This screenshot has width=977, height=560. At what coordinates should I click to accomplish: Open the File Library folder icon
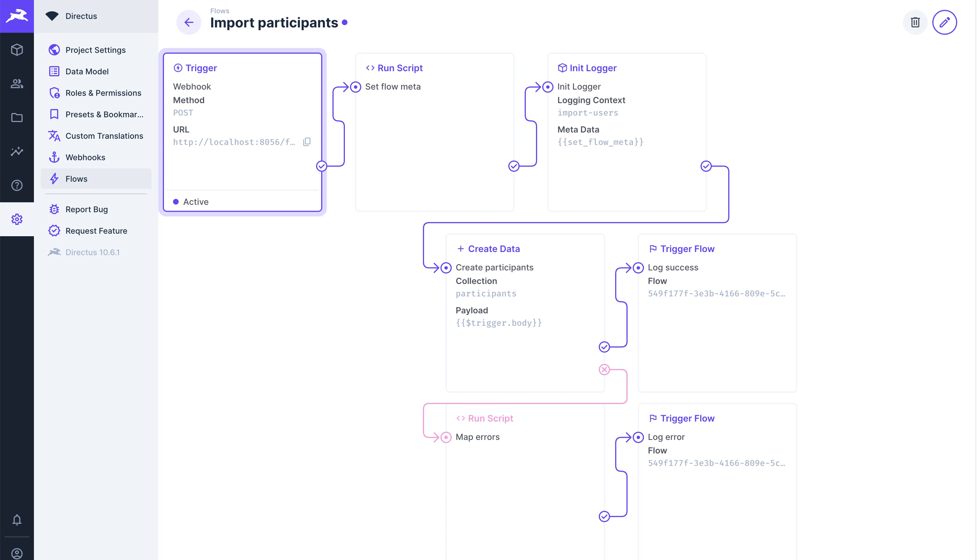[x=17, y=117]
